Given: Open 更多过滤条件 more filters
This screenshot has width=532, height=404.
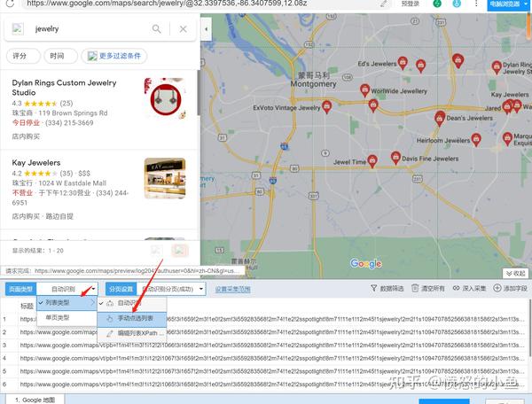Looking at the screenshot, I should point(114,56).
